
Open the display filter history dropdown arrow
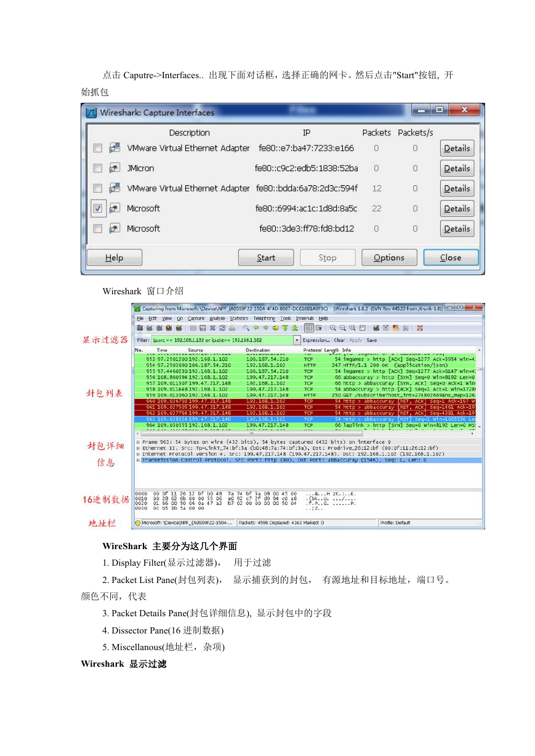(x=297, y=340)
